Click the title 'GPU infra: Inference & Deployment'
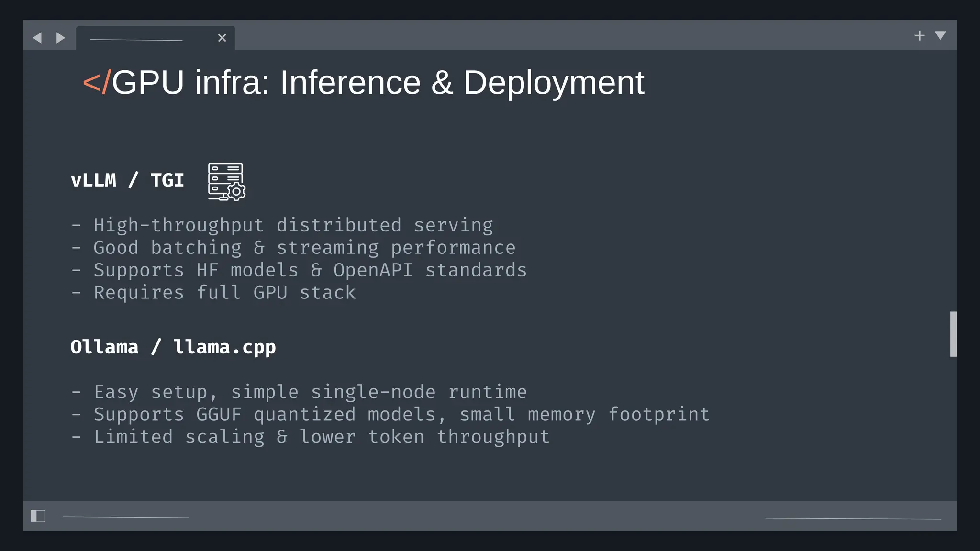This screenshot has height=551, width=980. (378, 83)
